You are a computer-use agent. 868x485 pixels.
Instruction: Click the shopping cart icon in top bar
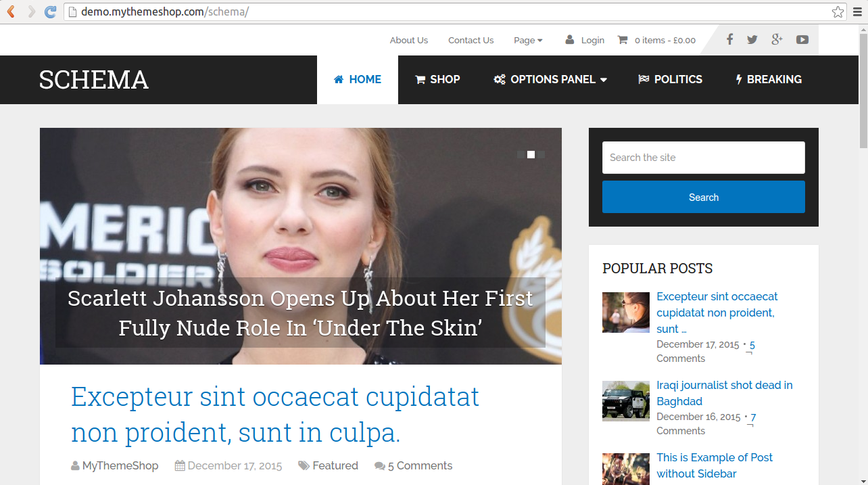[623, 40]
